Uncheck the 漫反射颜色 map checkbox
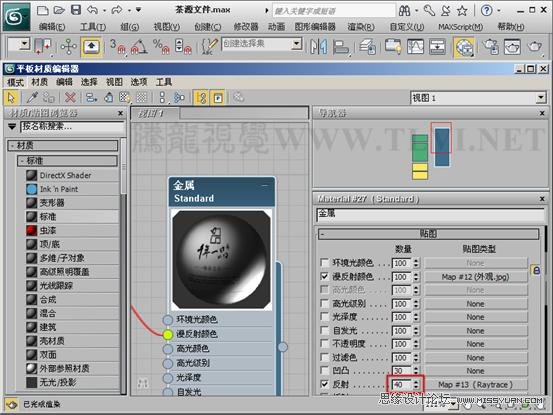 pos(324,276)
